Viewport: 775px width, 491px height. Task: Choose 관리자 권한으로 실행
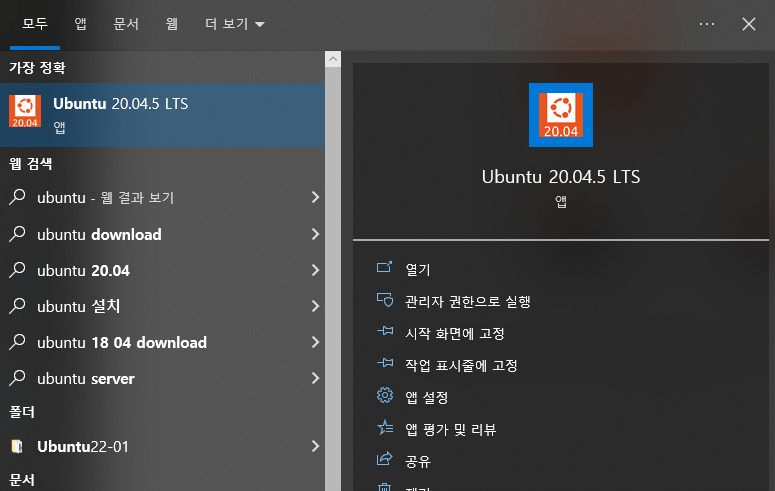[468, 301]
